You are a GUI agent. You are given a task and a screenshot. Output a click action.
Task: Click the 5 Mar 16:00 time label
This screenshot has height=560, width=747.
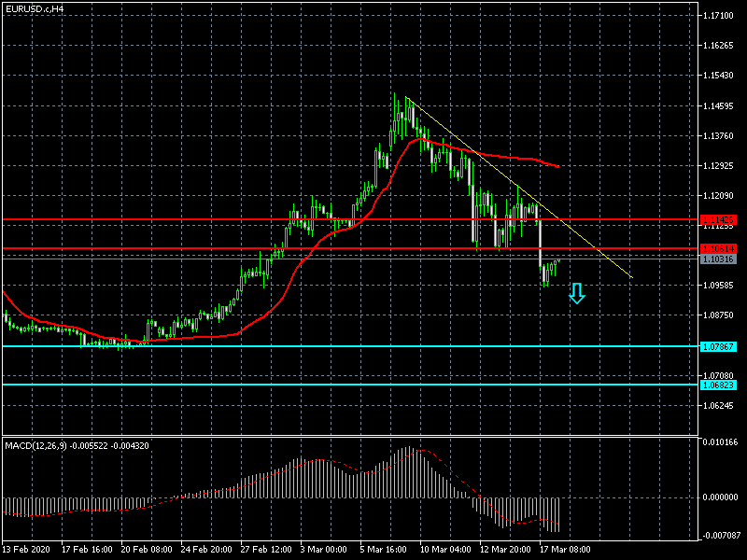click(x=384, y=549)
